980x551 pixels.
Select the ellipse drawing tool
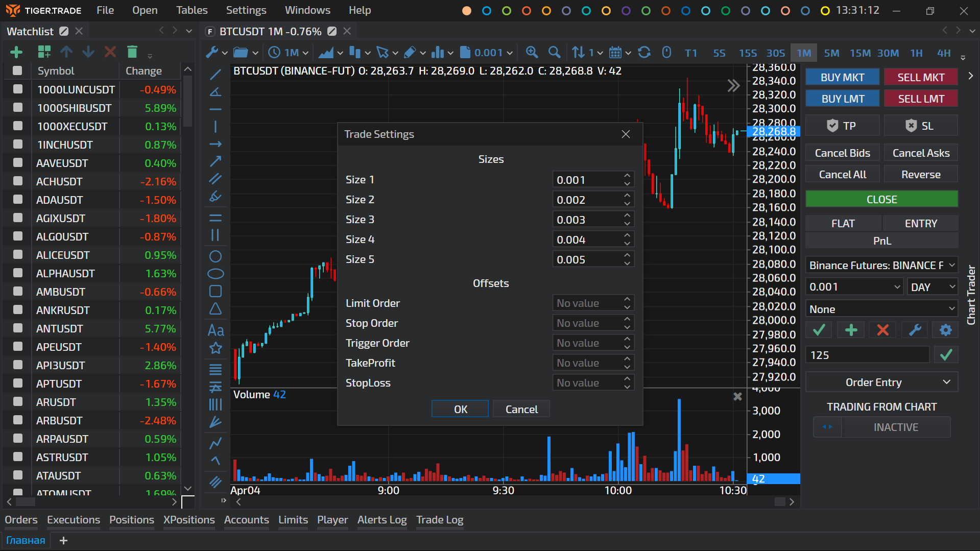point(216,274)
